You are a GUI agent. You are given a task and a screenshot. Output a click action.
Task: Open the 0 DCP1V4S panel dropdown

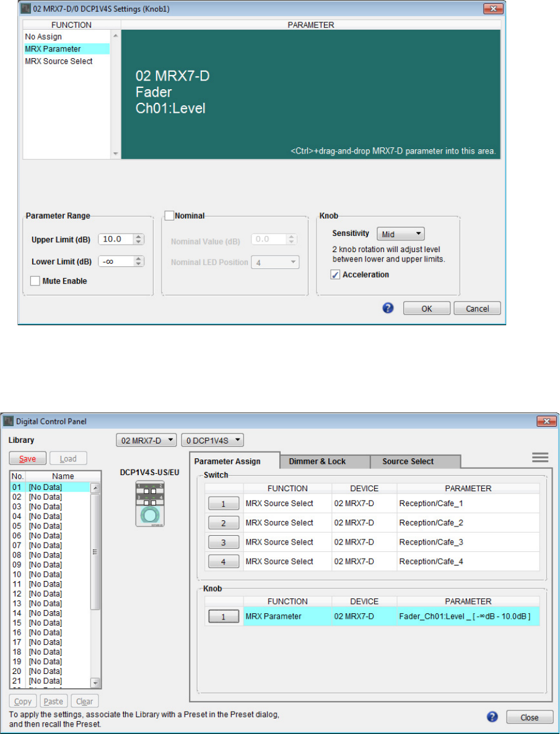pos(212,440)
